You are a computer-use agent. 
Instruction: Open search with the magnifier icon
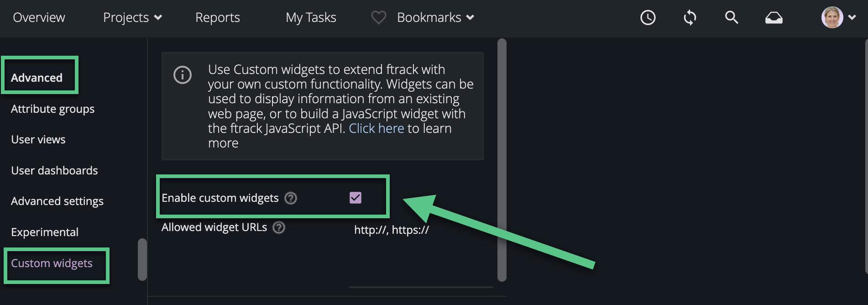732,17
